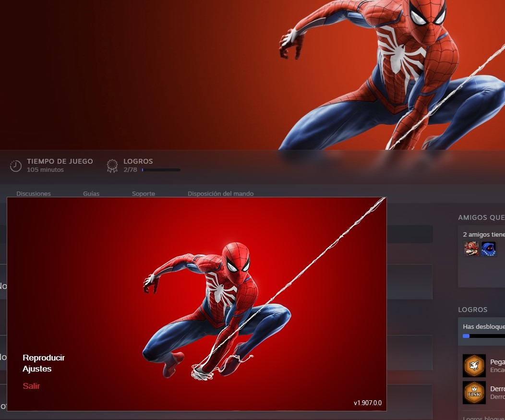Screen dimensions: 505x420
Task: Click the play time clock icon
Action: coord(15,166)
